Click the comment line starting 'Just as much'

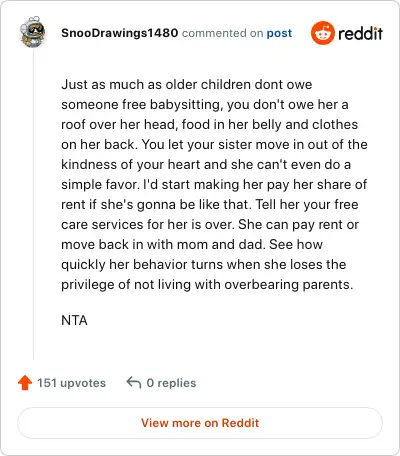pos(187,85)
